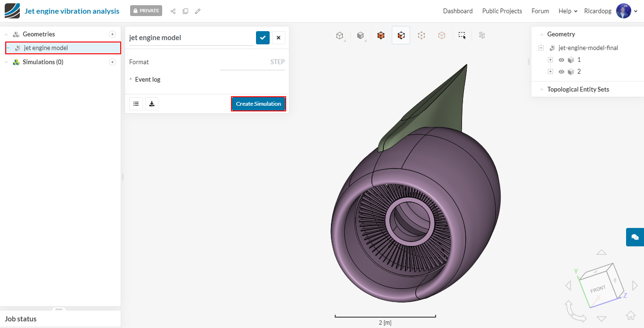Download the geometry file icon
644x328 pixels.
coord(152,104)
